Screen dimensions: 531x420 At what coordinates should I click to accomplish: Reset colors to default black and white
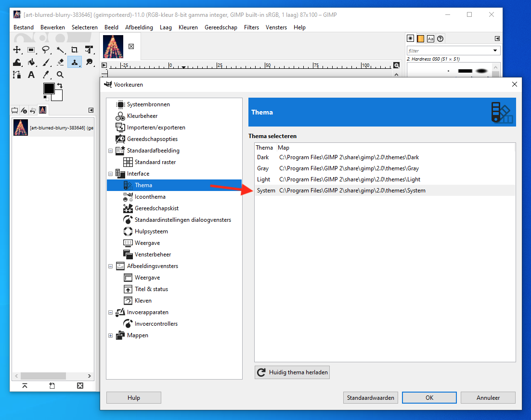click(x=46, y=98)
